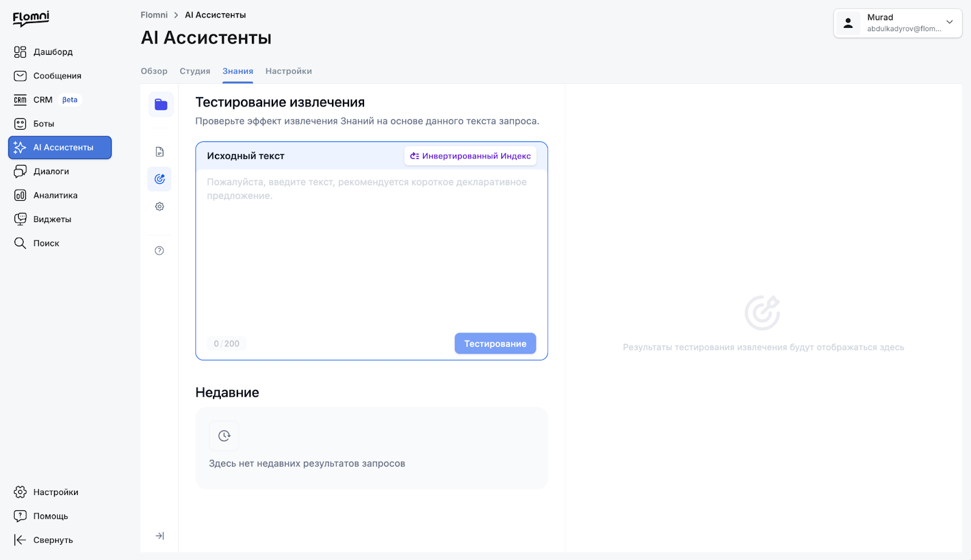
Task: Focus the Исходный текст input area
Action: tap(371, 249)
